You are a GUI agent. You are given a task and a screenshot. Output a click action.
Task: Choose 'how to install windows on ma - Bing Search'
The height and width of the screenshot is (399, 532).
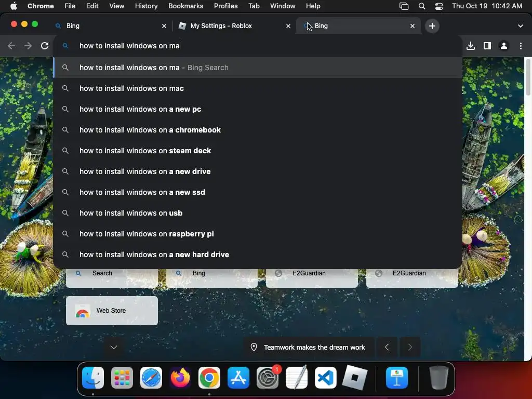point(258,68)
